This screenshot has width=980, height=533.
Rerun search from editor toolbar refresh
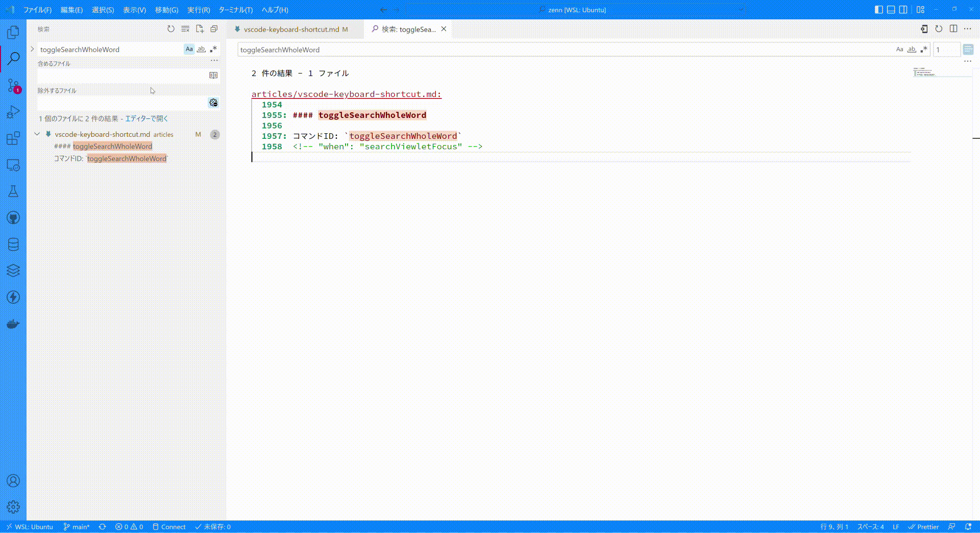click(x=939, y=29)
